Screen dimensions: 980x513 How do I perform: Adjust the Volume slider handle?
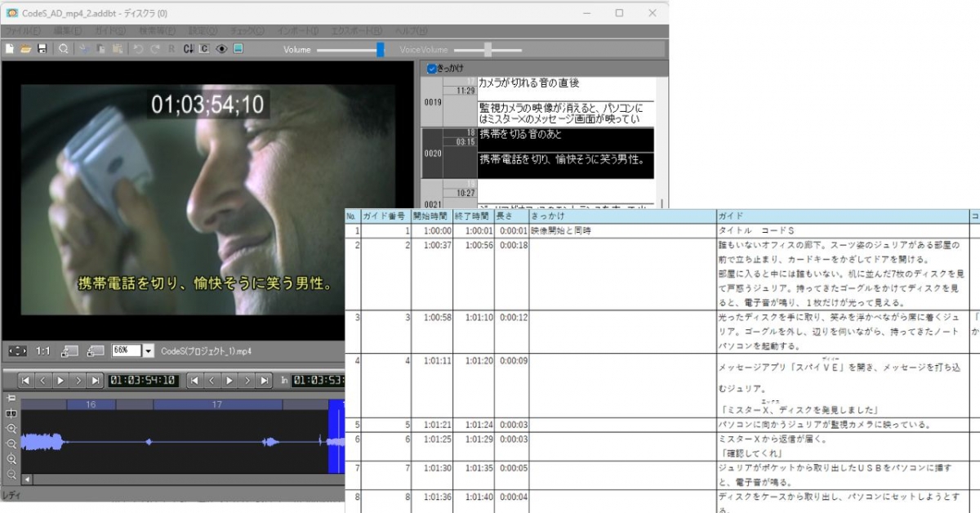point(381,50)
